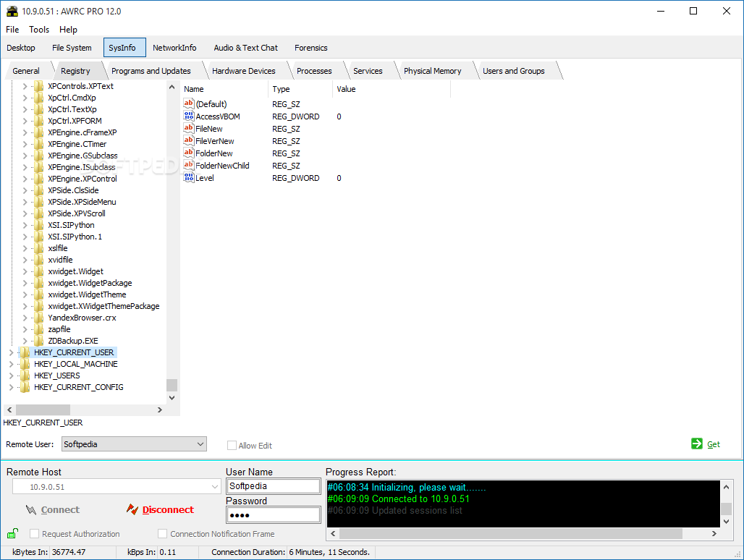Image resolution: width=744 pixels, height=560 pixels.
Task: Open the Forensics tab
Action: (x=310, y=48)
